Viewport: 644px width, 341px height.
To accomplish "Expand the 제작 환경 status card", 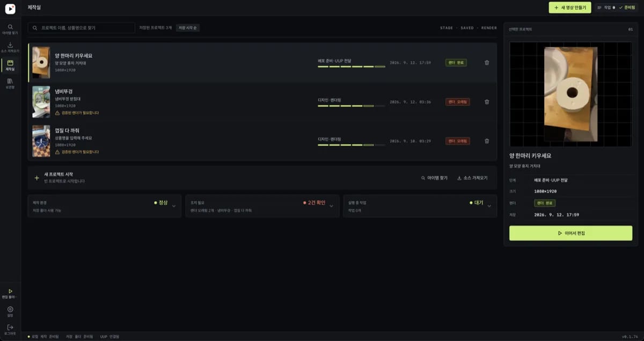I will 104,206.
